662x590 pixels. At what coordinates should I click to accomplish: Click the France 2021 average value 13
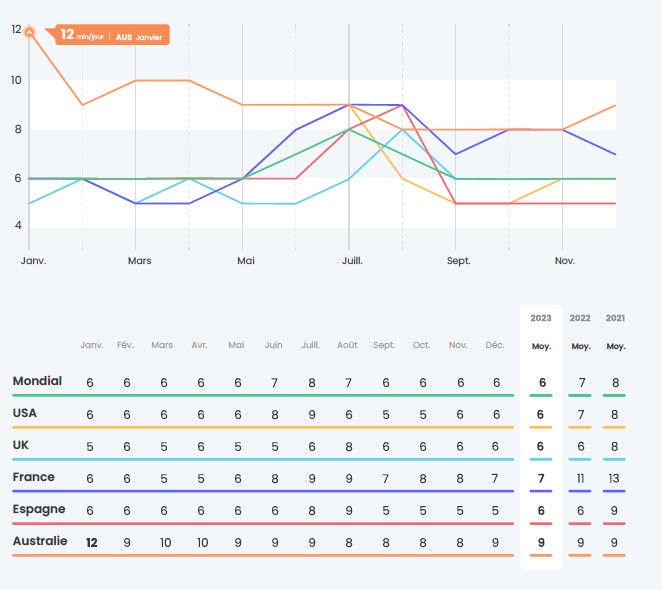[x=614, y=479]
